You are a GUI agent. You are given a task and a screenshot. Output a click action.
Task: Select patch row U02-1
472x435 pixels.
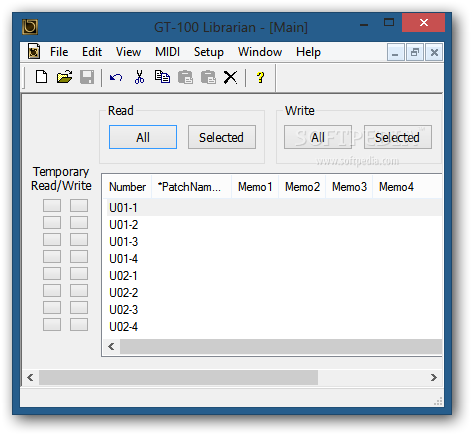pos(273,276)
